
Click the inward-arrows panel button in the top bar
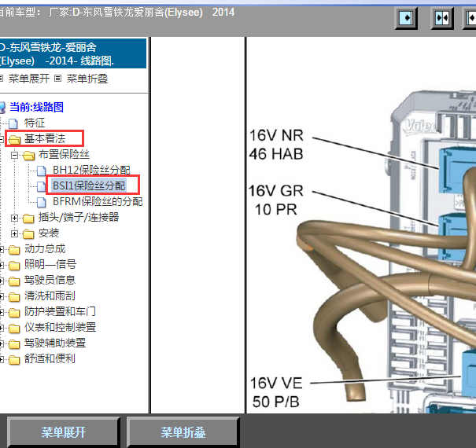pyautogui.click(x=442, y=18)
